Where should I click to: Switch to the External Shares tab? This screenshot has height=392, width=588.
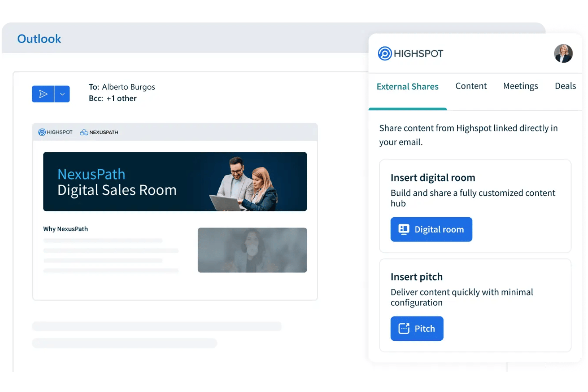407,87
